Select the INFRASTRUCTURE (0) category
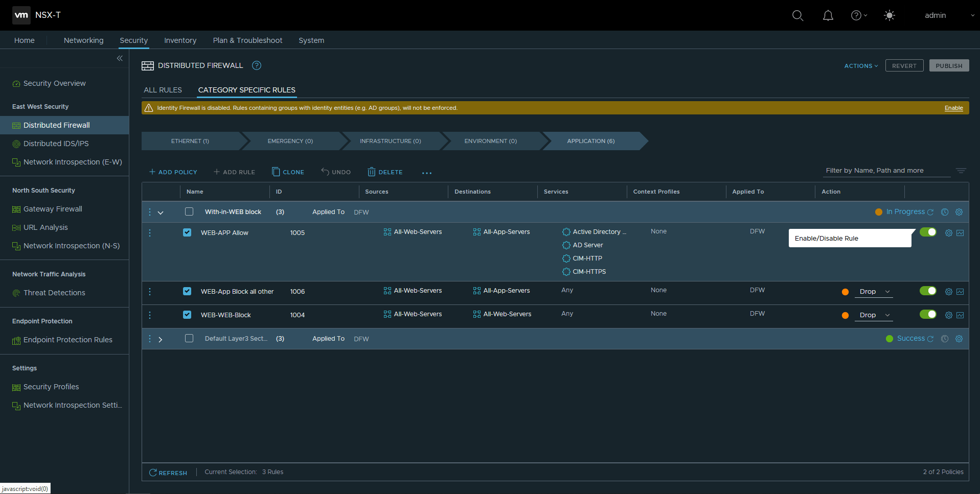 coord(391,141)
